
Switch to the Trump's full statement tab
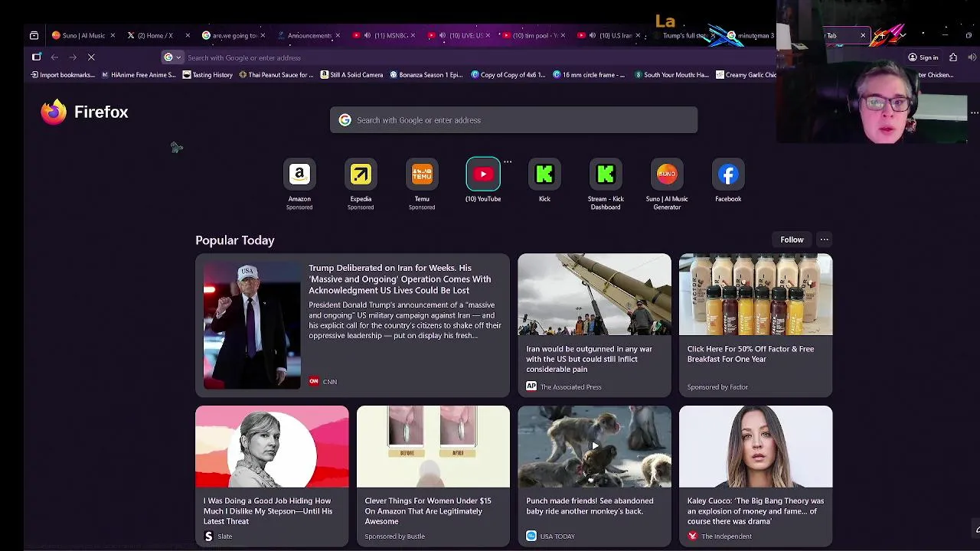coord(684,35)
